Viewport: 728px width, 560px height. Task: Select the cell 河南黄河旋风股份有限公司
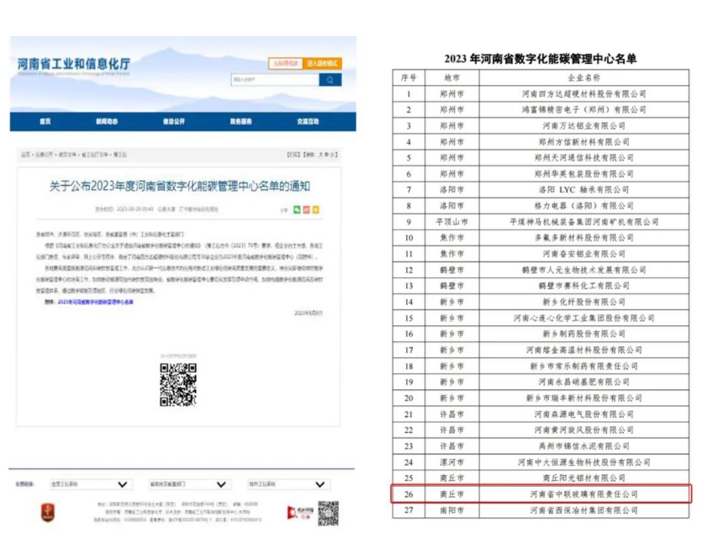pos(584,430)
